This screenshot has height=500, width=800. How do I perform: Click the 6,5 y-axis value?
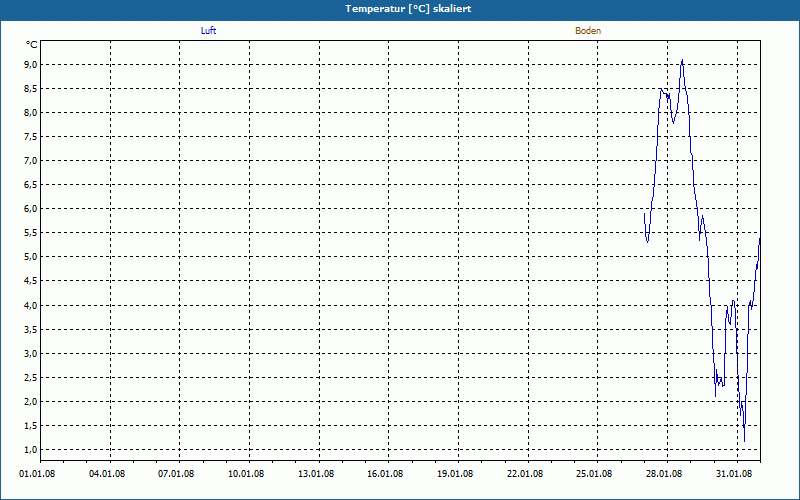tap(31, 185)
